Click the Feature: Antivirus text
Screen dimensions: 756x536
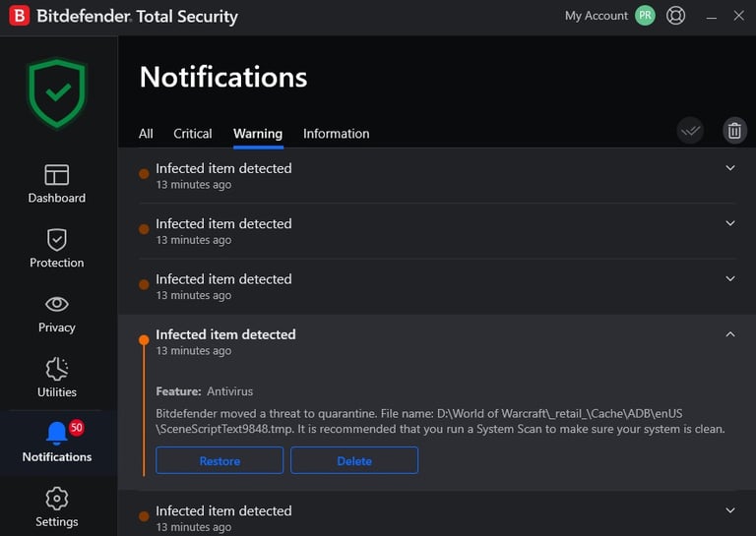tap(205, 391)
